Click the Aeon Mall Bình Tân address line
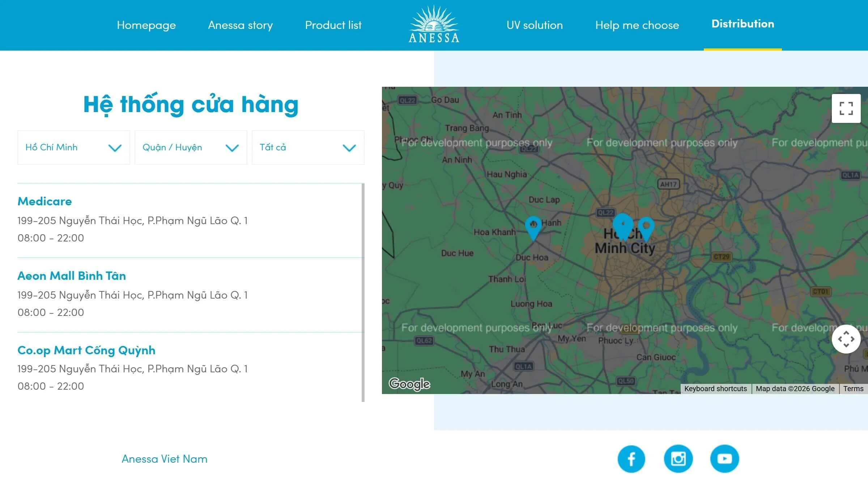 pos(133,295)
